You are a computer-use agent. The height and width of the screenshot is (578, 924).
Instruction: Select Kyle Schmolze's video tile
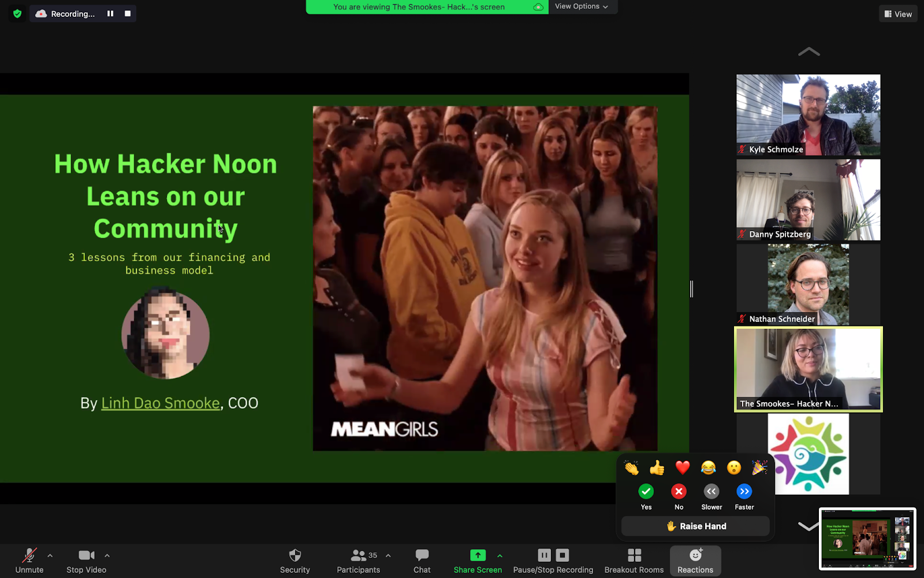tap(808, 115)
